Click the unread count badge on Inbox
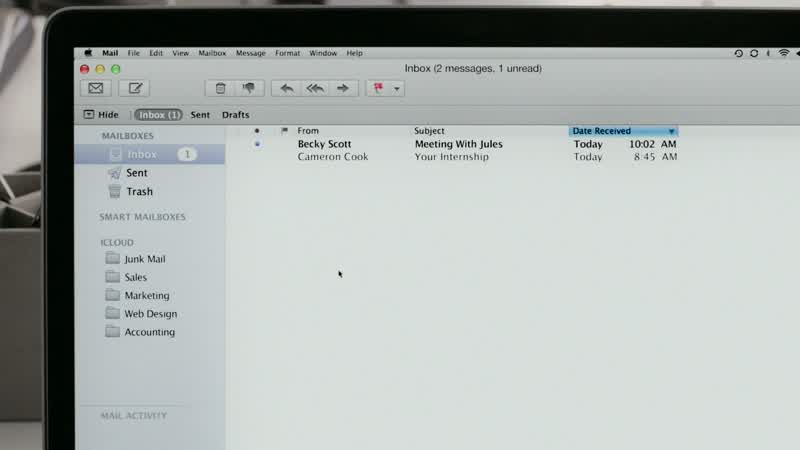Screen dimensions: 800x450 click(x=187, y=154)
